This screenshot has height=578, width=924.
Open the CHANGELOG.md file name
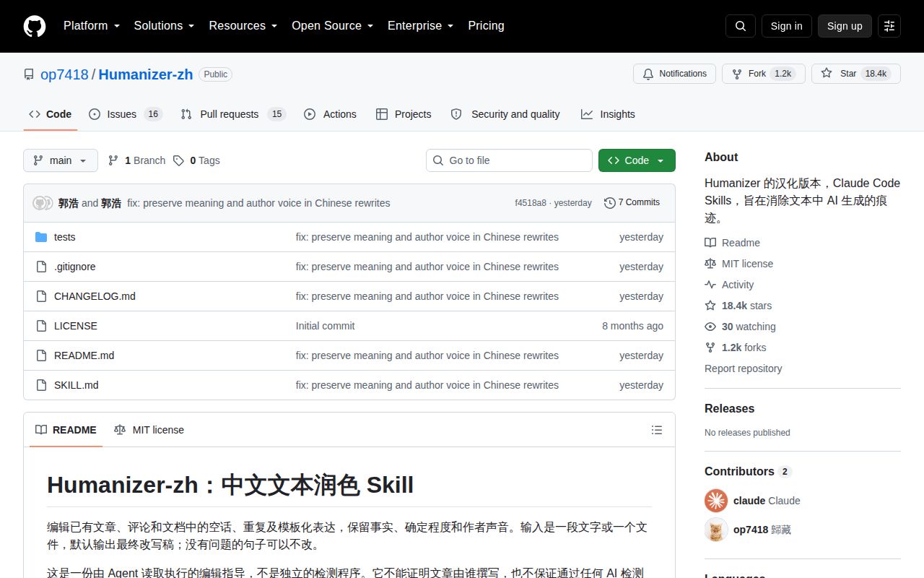(x=95, y=296)
